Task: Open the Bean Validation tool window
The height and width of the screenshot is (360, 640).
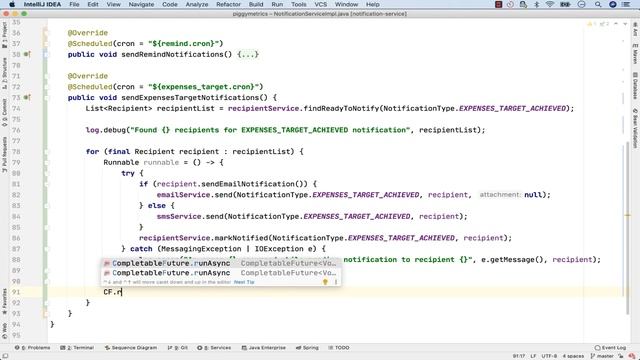Action: coord(635,128)
